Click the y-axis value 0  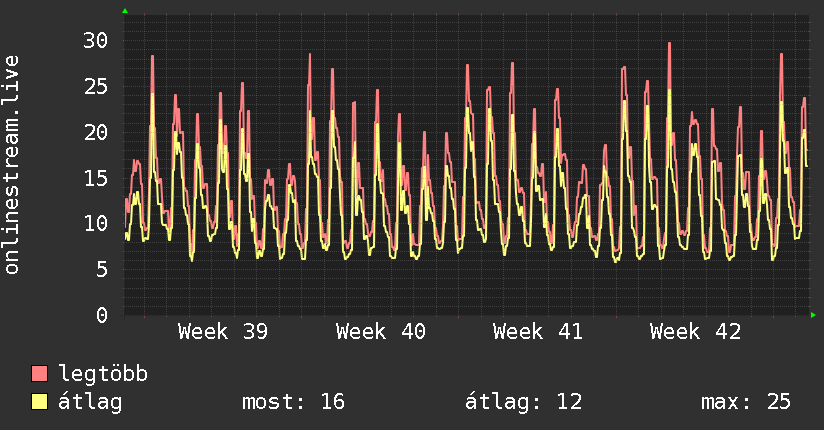tap(102, 315)
